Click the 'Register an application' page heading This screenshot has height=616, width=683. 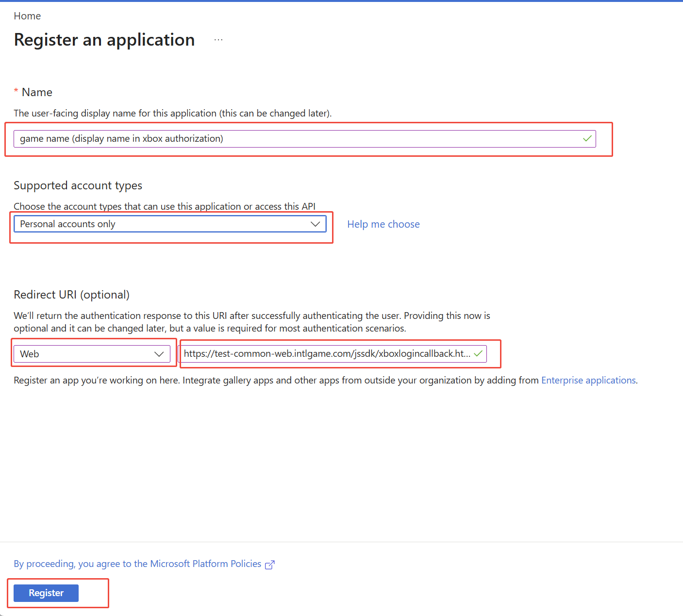pos(104,40)
